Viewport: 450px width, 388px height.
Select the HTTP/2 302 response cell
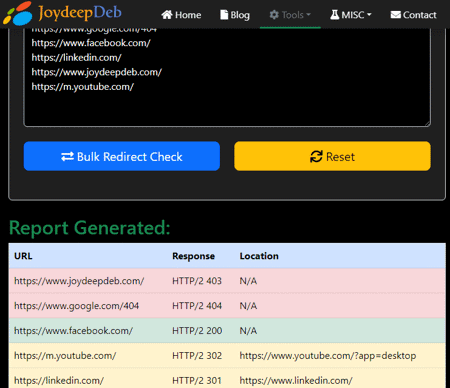(x=197, y=356)
